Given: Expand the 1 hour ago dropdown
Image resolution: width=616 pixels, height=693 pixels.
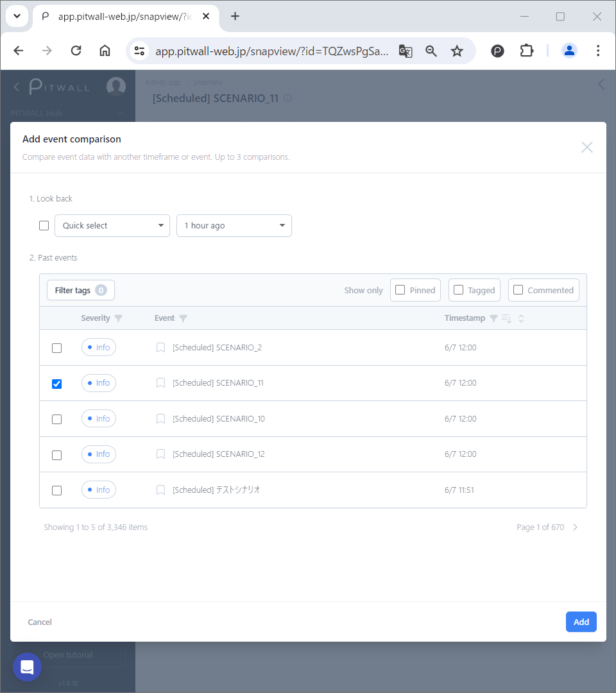Looking at the screenshot, I should coord(234,226).
